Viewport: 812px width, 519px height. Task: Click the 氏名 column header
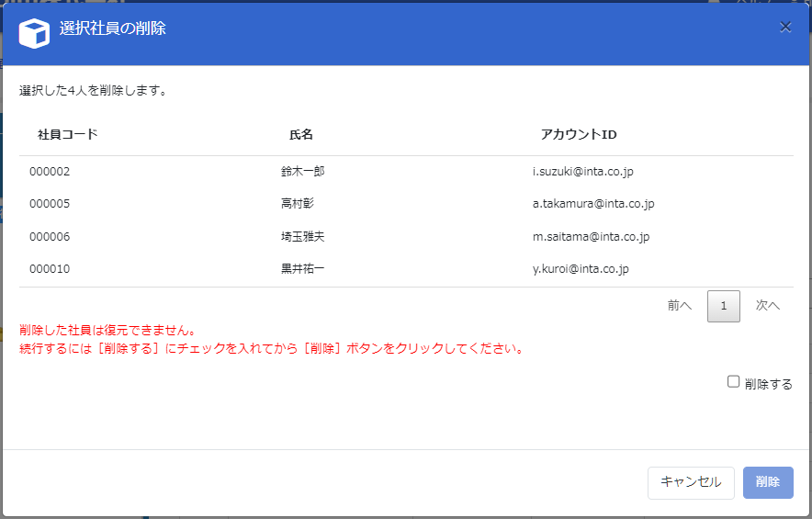[x=301, y=135]
